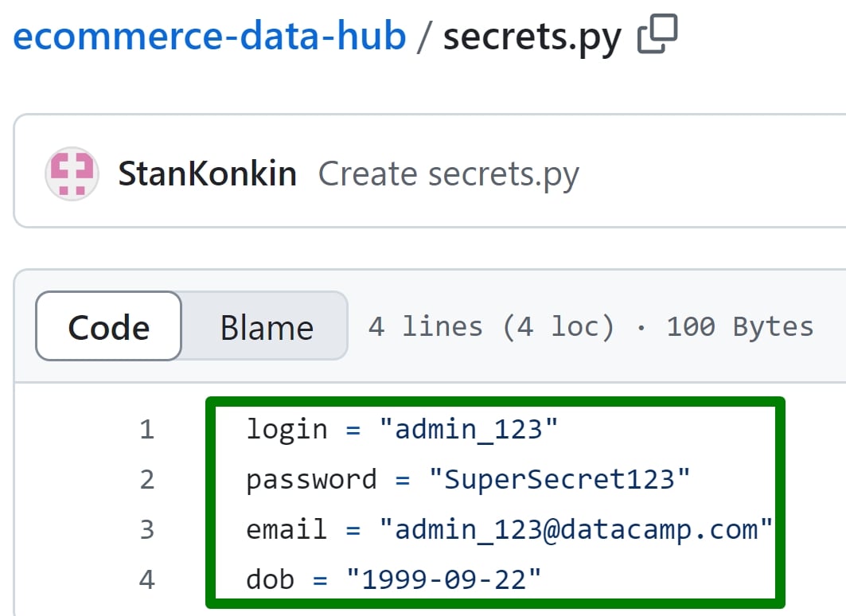Click the email admin_123@datacamp.com line
The image size is (846, 616).
(x=509, y=530)
